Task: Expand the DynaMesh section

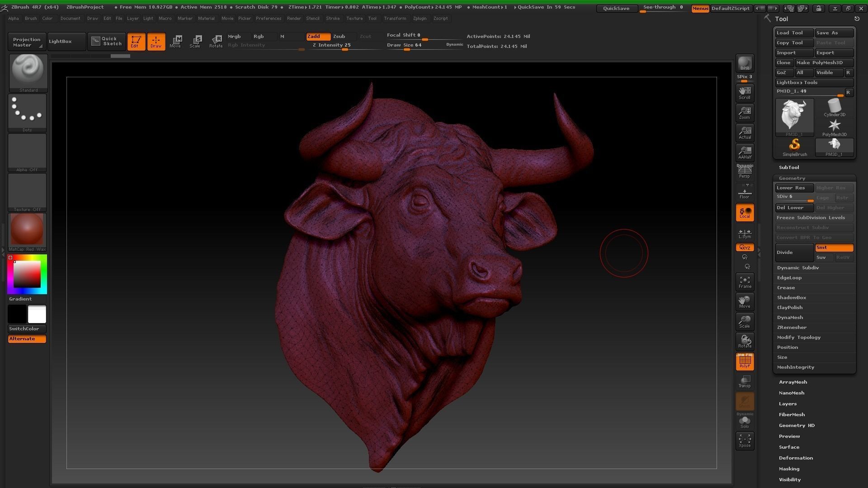Action: pyautogui.click(x=790, y=317)
